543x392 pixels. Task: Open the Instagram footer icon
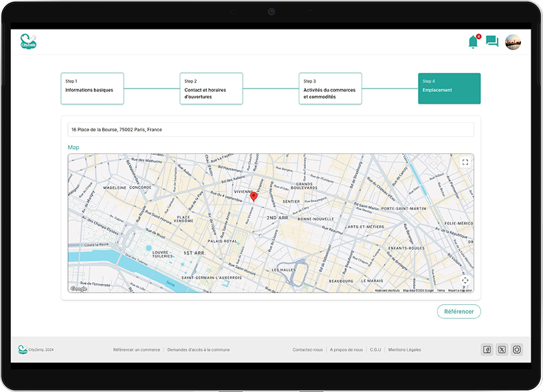[517, 349]
